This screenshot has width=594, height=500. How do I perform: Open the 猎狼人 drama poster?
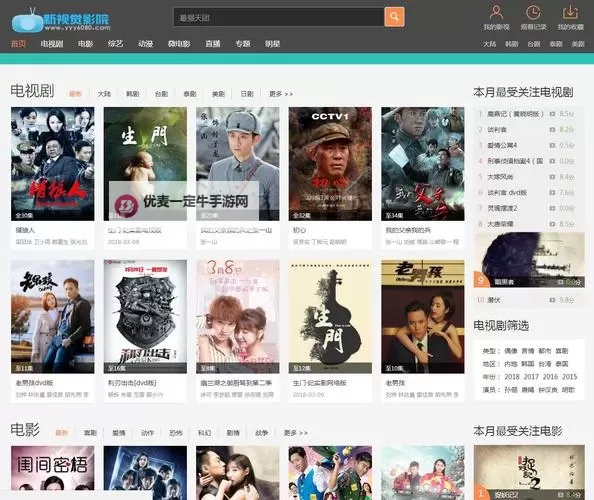tap(53, 164)
